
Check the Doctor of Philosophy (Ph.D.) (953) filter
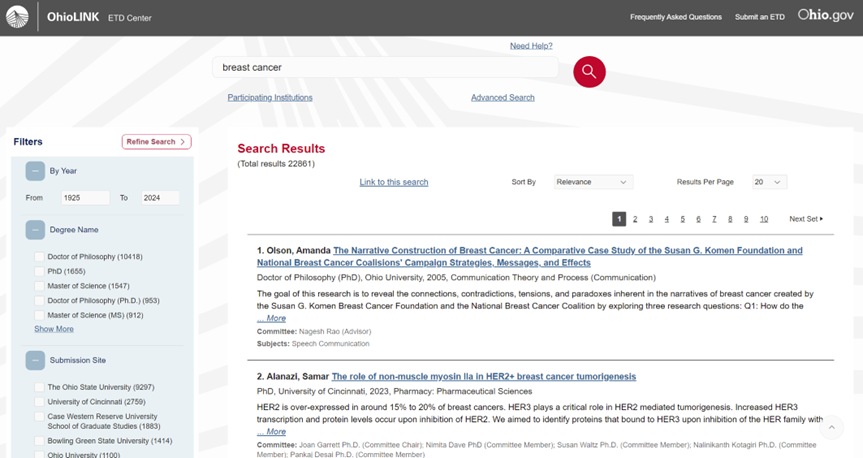[39, 301]
